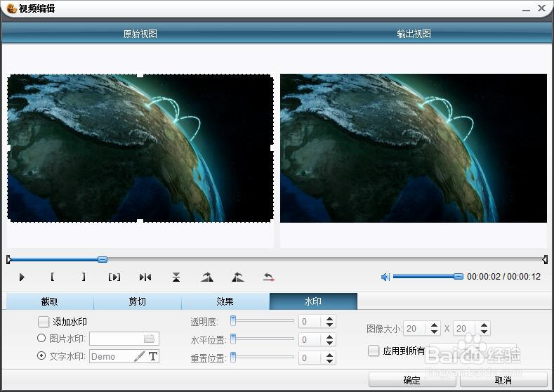Click the 原始视图 preview image
The image size is (554, 392).
tap(140, 148)
